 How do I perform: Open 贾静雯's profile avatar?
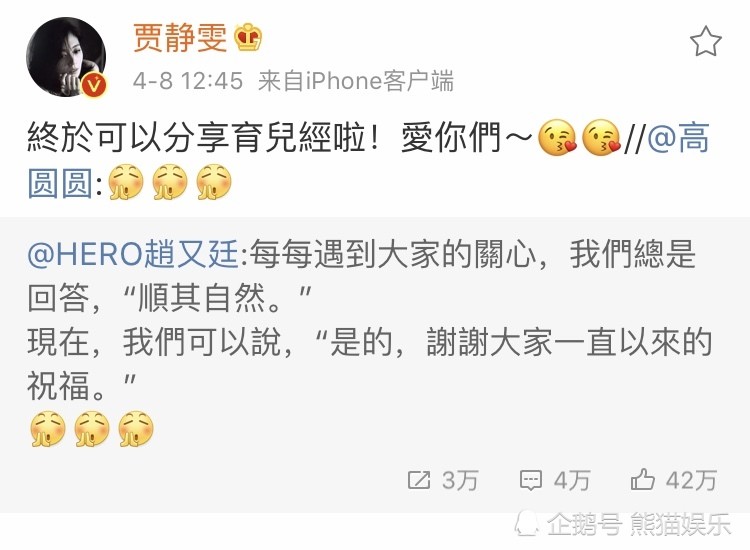coord(66,57)
